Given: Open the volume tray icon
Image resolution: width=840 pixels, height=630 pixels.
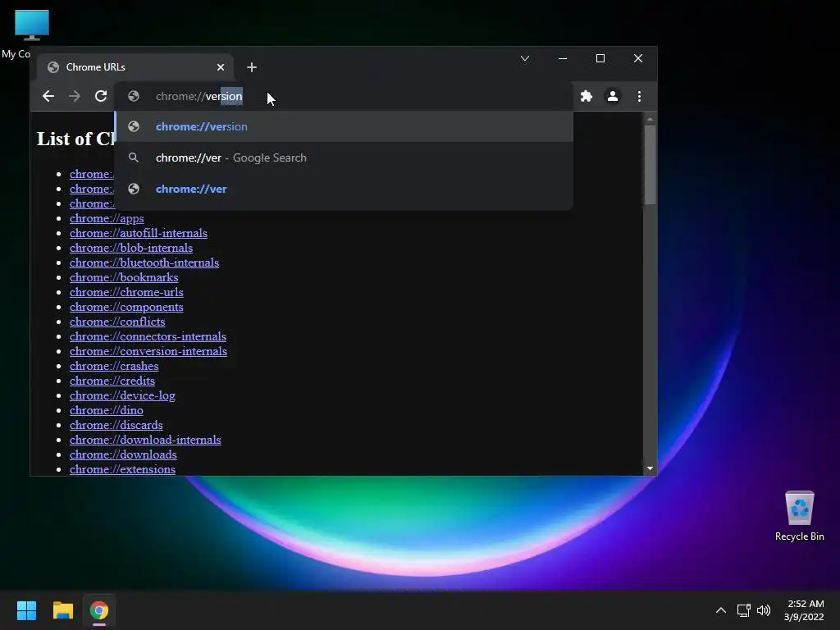Looking at the screenshot, I should pos(764,610).
